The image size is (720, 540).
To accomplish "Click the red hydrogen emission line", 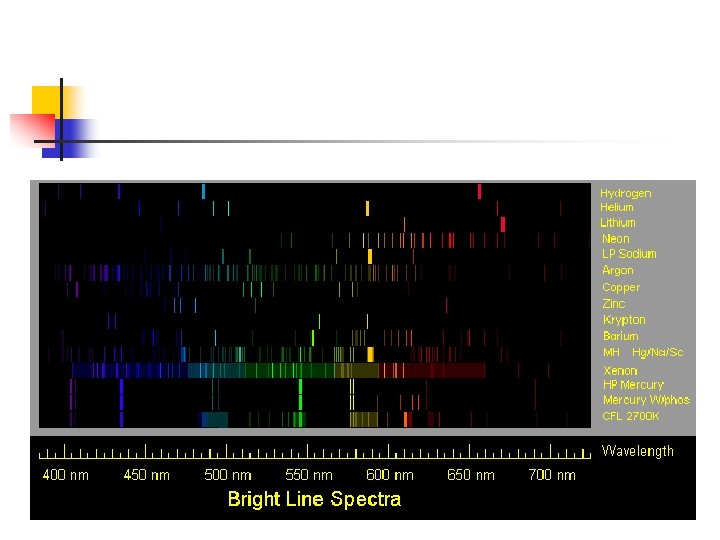I will pos(479,191).
